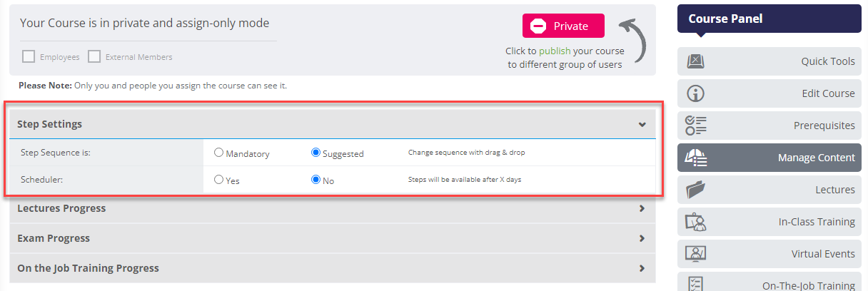Click the Quick Tools book icon
Image resolution: width=868 pixels, height=291 pixels.
[695, 61]
